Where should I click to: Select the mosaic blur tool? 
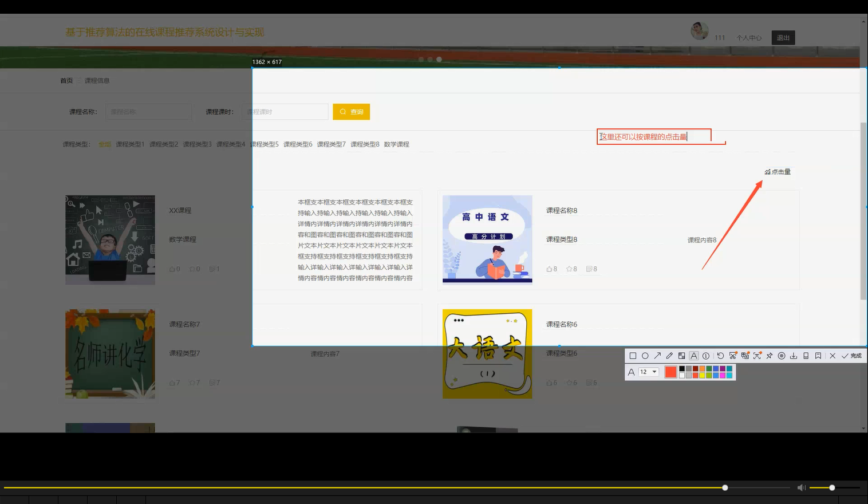click(x=681, y=356)
